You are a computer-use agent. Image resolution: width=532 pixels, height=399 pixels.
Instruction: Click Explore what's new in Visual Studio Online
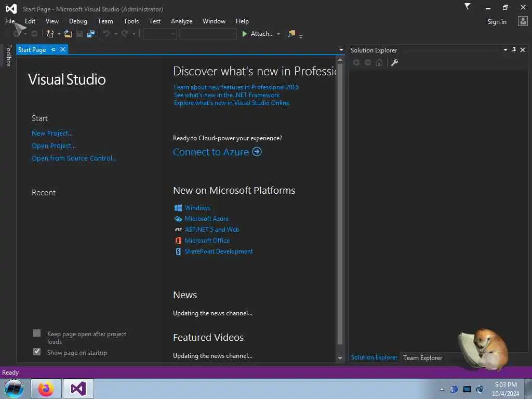[x=232, y=103]
